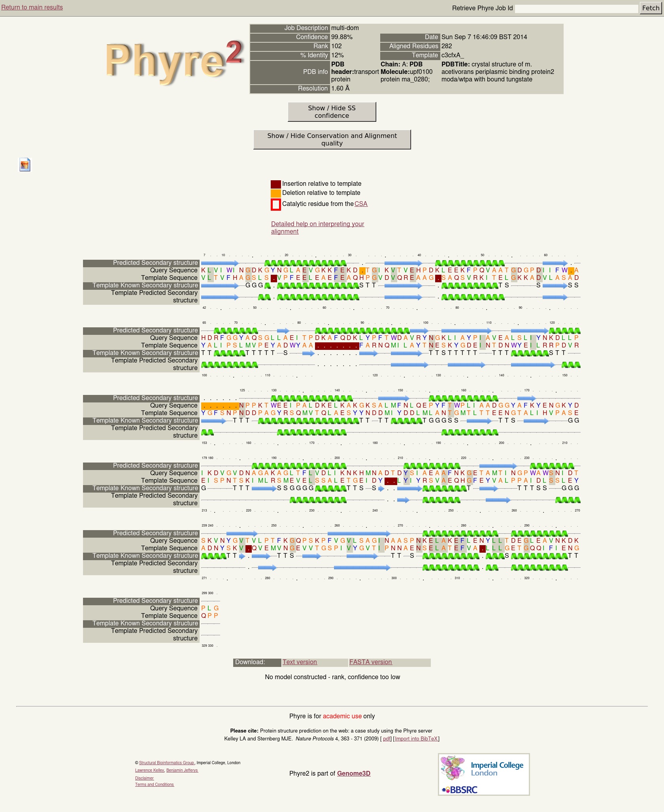
Task: Download the FASTA version
Action: click(x=370, y=662)
